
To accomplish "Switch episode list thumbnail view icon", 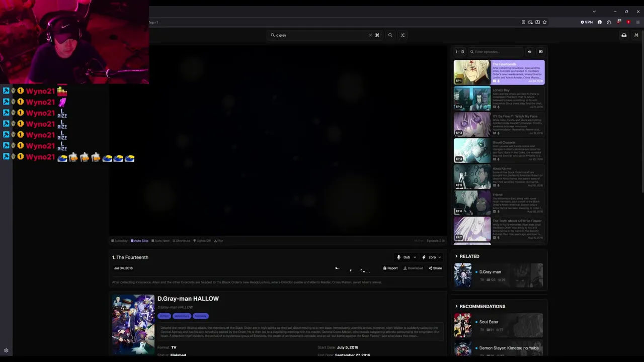I will (x=541, y=52).
